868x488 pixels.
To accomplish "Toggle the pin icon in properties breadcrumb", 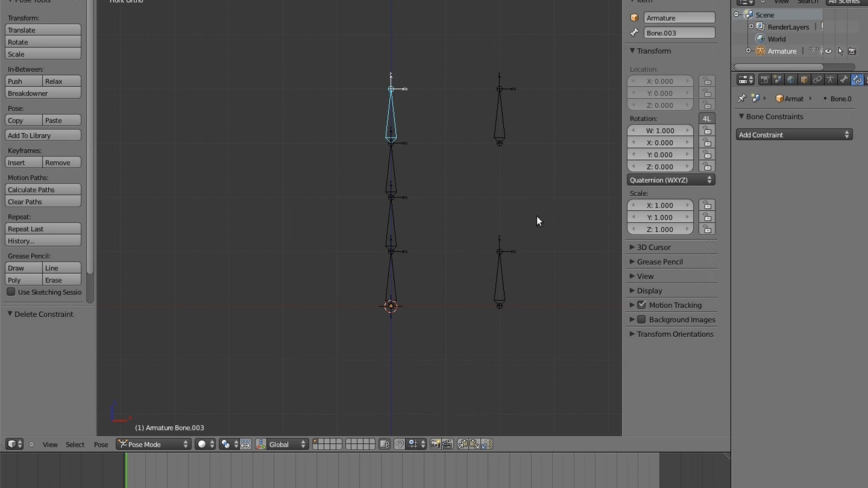I will pyautogui.click(x=742, y=98).
